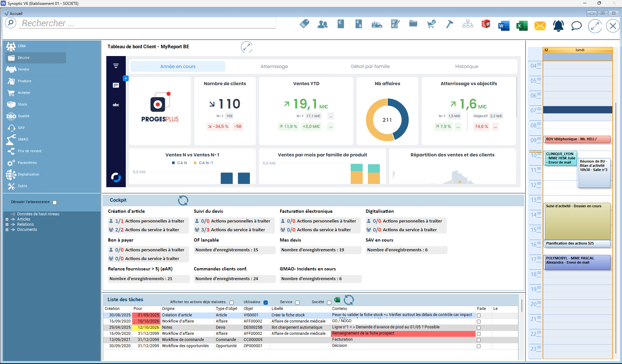The width and height of the screenshot is (622, 364).
Task: Open the delivery truck toolbar icon
Action: tap(377, 25)
